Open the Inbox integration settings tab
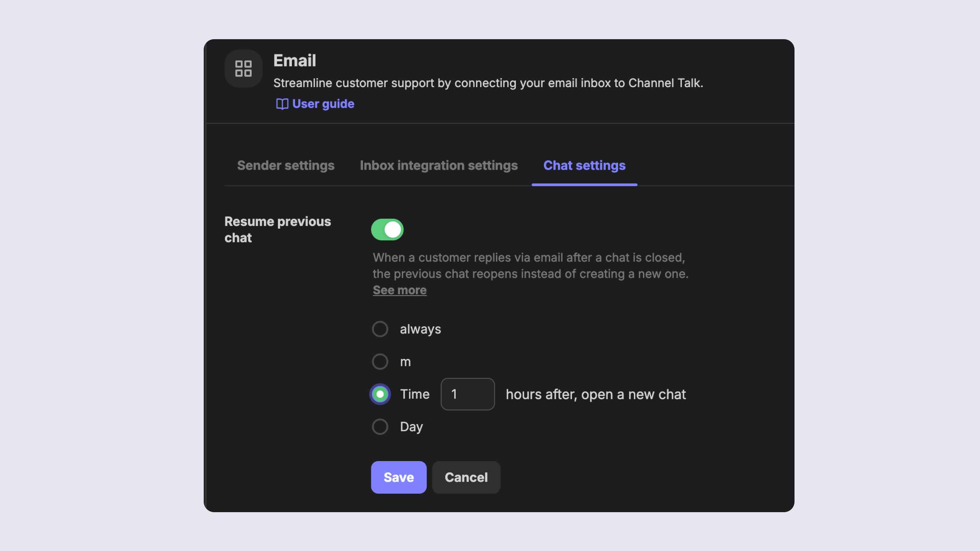The image size is (980, 551). (438, 165)
